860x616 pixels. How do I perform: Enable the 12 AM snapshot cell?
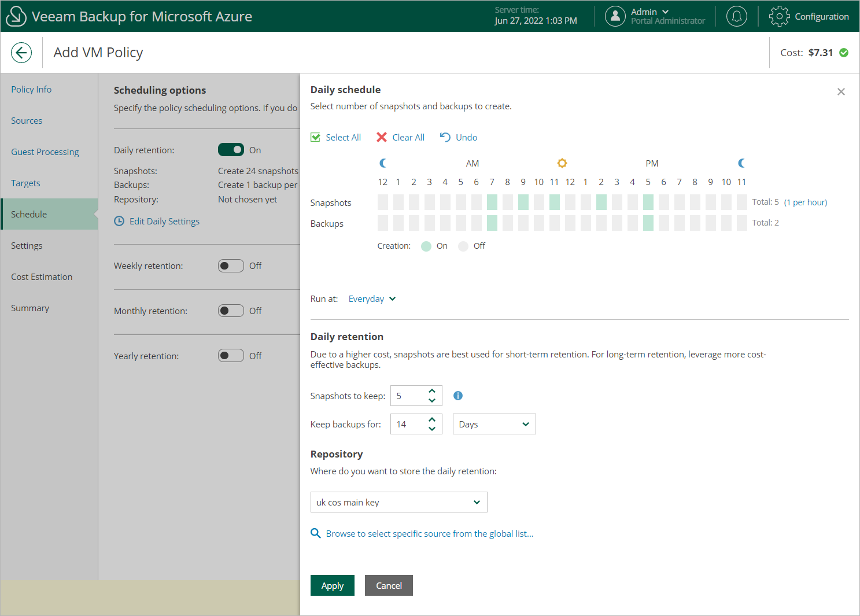click(x=383, y=202)
